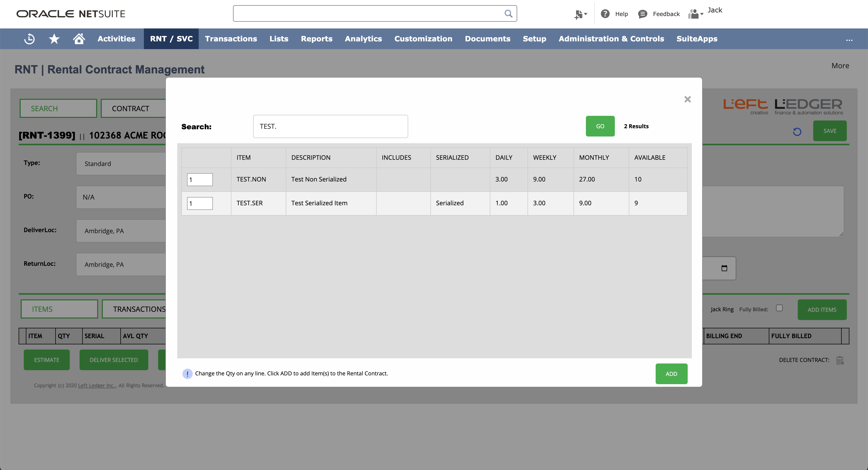Click the global search magnifier icon
The width and height of the screenshot is (868, 470).
pyautogui.click(x=508, y=13)
